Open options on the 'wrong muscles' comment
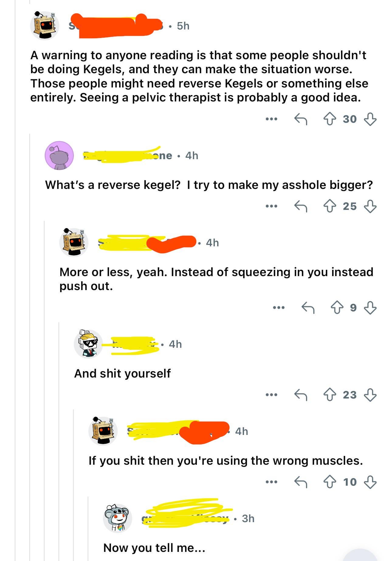This screenshot has width=392, height=561. (x=271, y=482)
